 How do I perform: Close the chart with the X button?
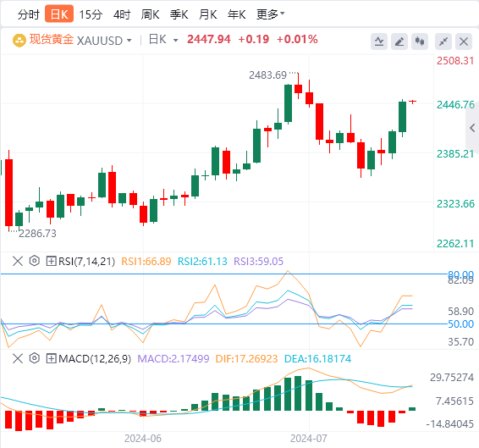click(464, 41)
